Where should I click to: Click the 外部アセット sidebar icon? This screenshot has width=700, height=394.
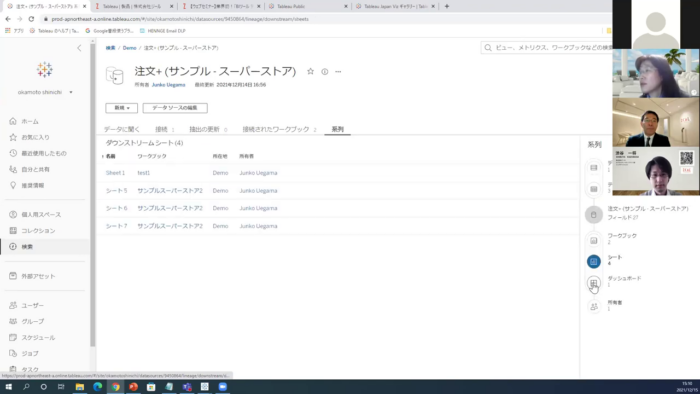13,276
